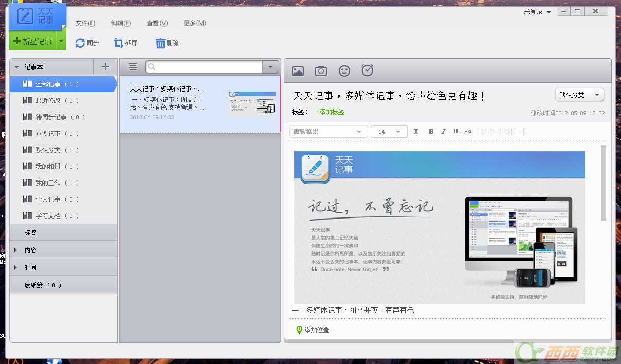Click the editor vertical scrollbar
The height and width of the screenshot is (364, 621).
coord(604,183)
